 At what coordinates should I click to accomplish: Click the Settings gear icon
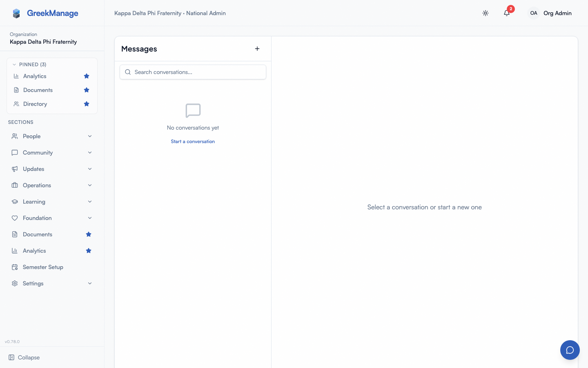pos(15,283)
